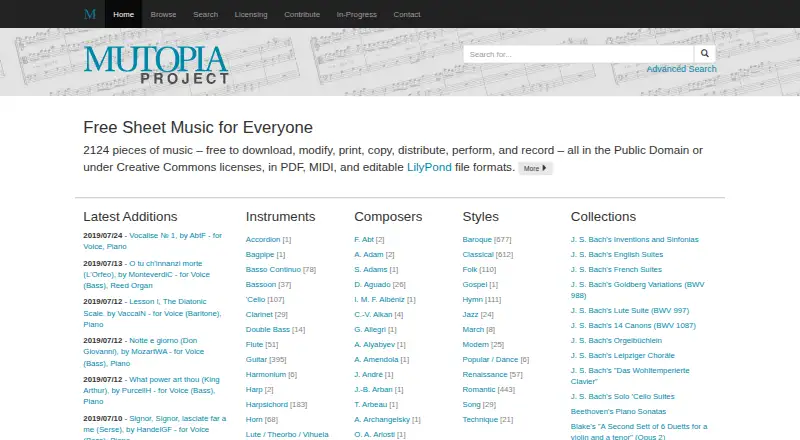Browse the Hymn style

[472, 300]
